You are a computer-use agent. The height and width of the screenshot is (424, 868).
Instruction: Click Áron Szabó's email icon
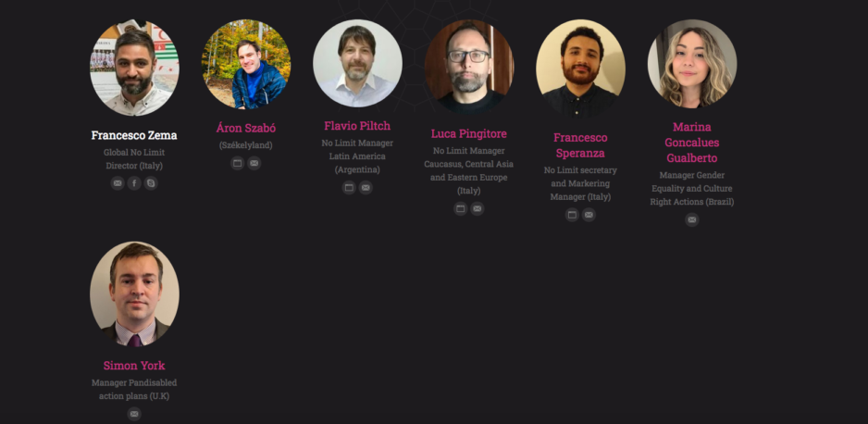[x=254, y=163]
